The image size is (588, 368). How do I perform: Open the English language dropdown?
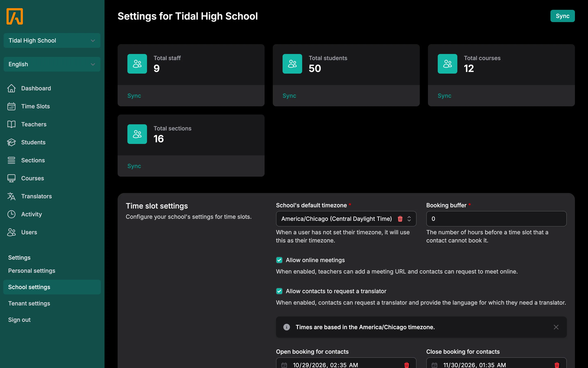(x=52, y=64)
